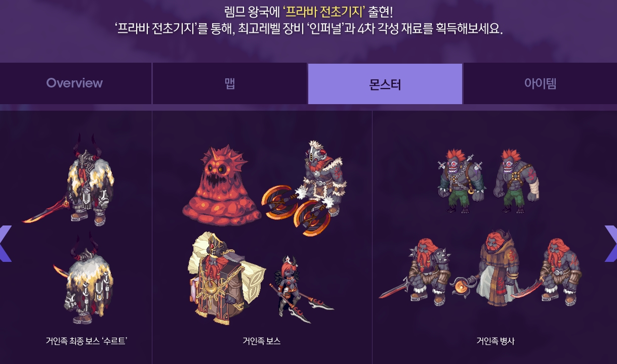This screenshot has width=617, height=364.
Task: Open the 아이템 tab
Action: point(540,83)
